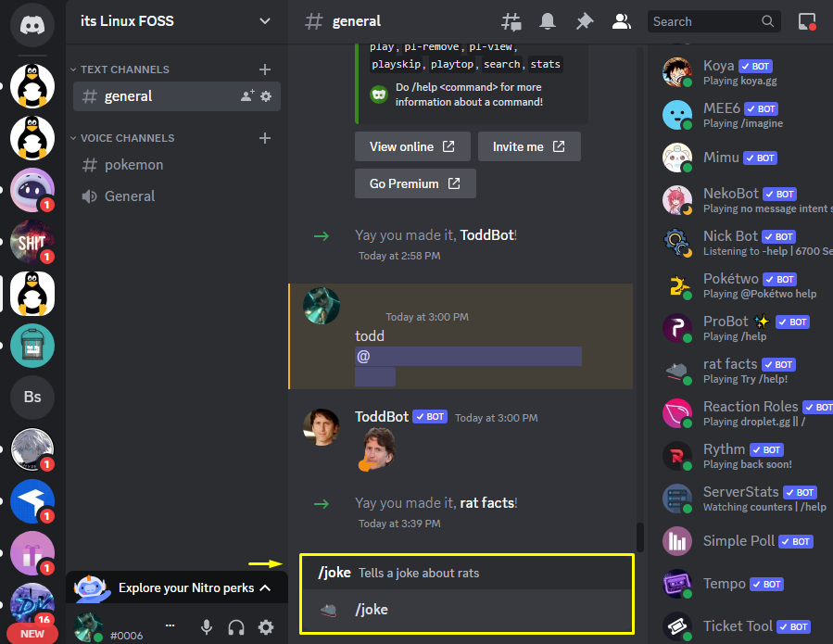Image resolution: width=833 pixels, height=644 pixels.
Task: Expand Explore your Nitro perks
Action: pyautogui.click(x=176, y=588)
